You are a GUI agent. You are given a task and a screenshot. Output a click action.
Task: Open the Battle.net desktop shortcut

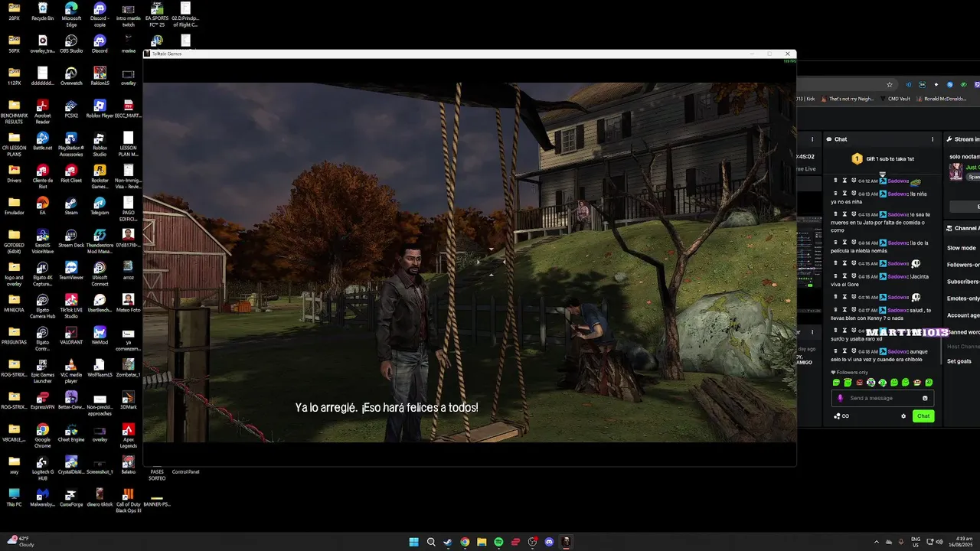coord(43,141)
